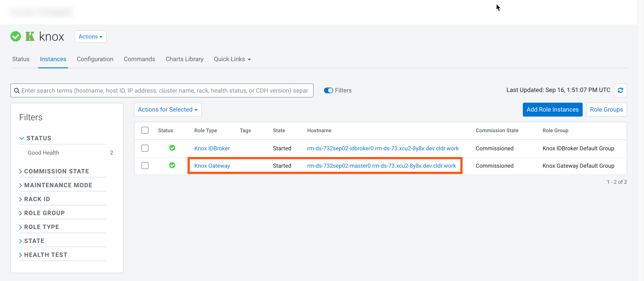Click the Knox IDBroker good health status icon

172,148
